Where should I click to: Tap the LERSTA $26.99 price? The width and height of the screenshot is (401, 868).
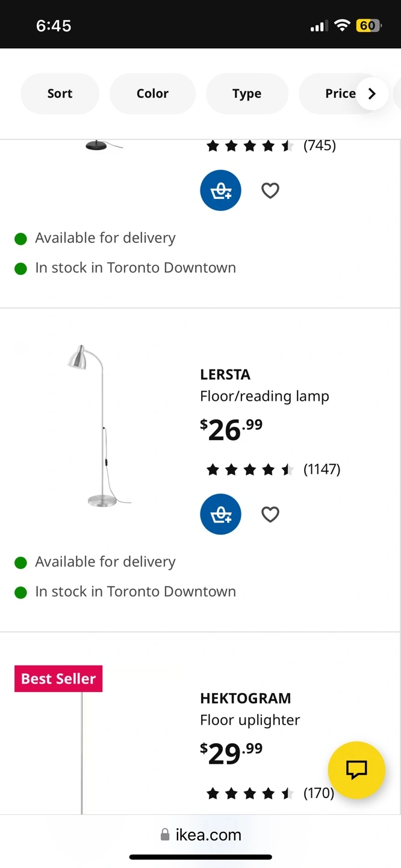231,429
